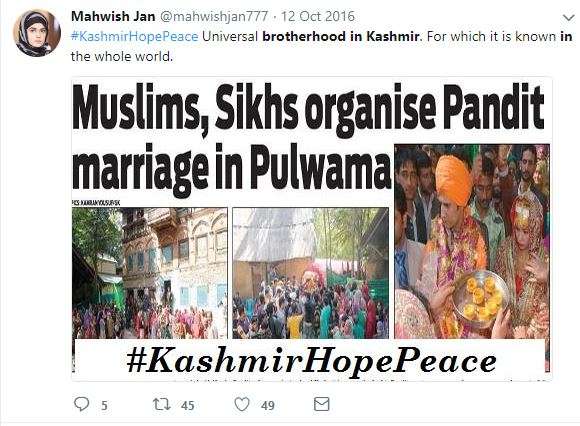Click the Sikh groom wedding photo
Image resolution: width=580 pixels, height=426 pixels.
click(472, 241)
